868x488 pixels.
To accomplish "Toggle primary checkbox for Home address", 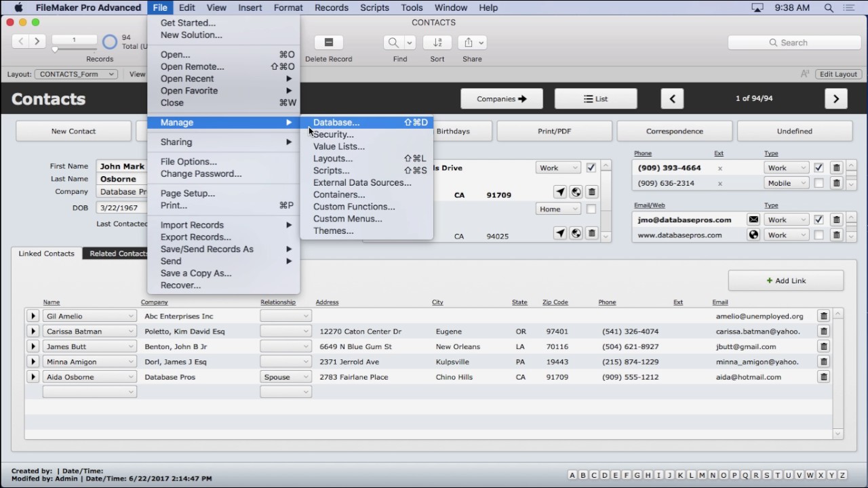I will (x=591, y=209).
